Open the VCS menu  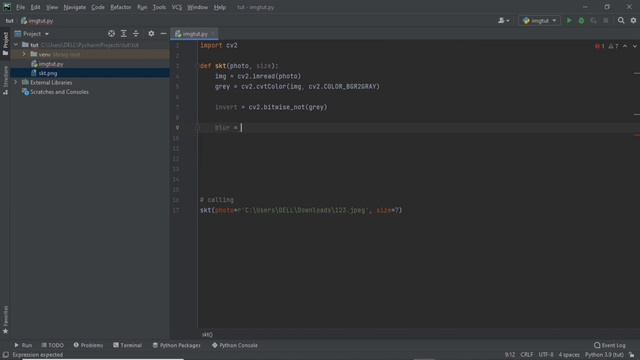177,7
